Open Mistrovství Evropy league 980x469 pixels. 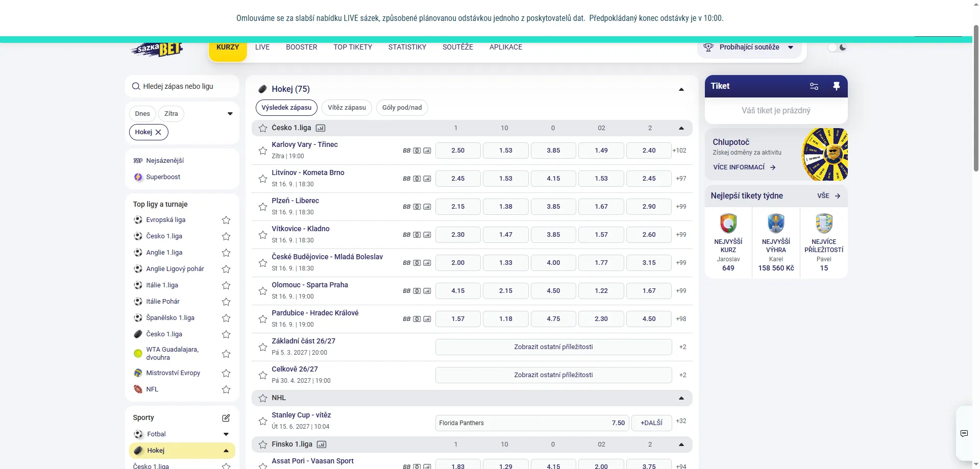click(173, 373)
